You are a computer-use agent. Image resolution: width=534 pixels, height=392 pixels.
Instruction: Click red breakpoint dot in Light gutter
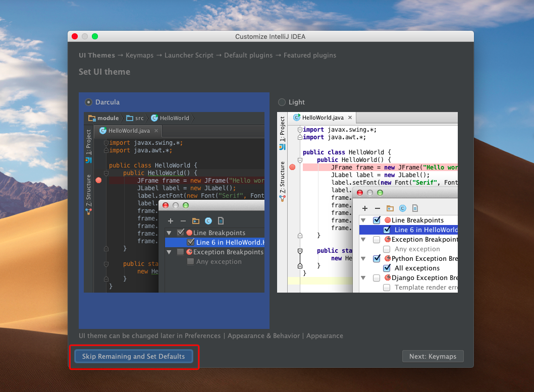[292, 167]
